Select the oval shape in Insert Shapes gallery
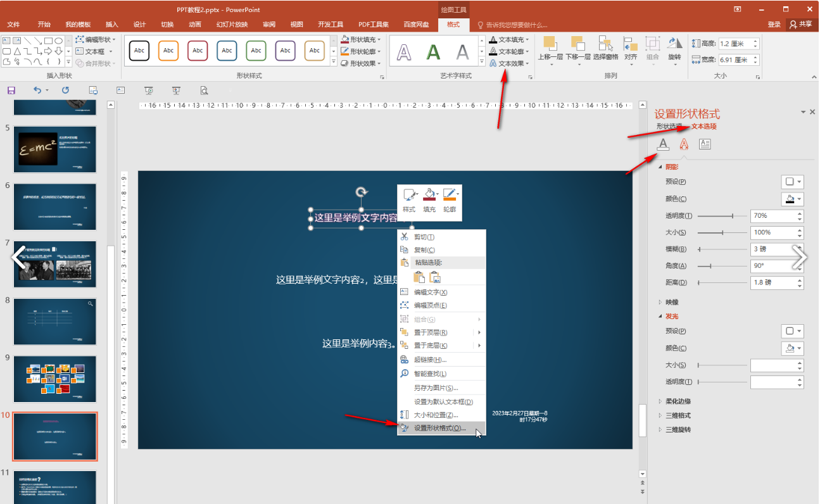The width and height of the screenshot is (820, 504). (58, 41)
